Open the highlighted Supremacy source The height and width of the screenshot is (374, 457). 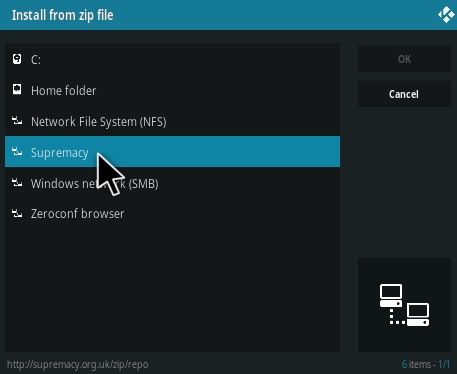click(172, 151)
